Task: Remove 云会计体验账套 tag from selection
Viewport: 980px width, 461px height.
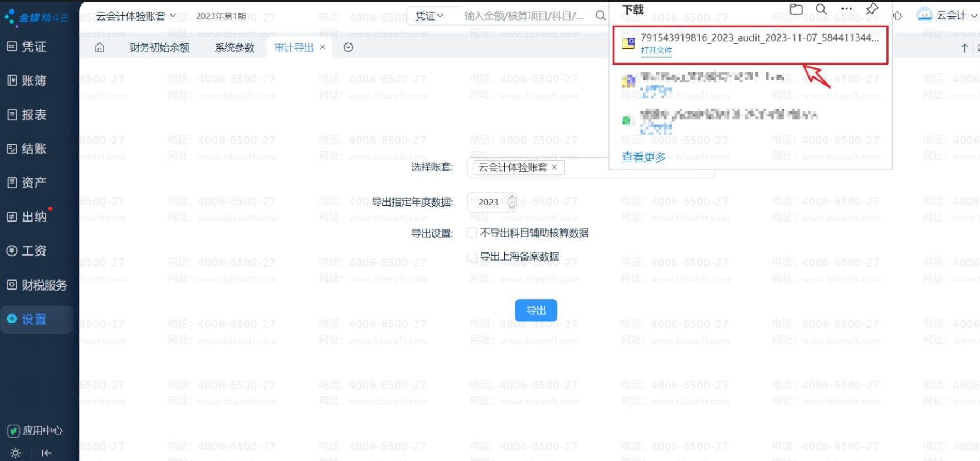Action: tap(554, 167)
